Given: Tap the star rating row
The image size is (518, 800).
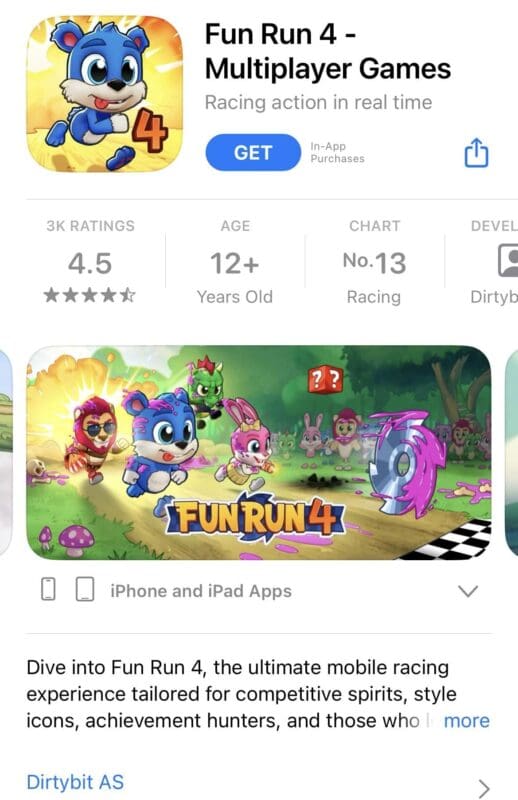Looking at the screenshot, I should click(x=90, y=295).
